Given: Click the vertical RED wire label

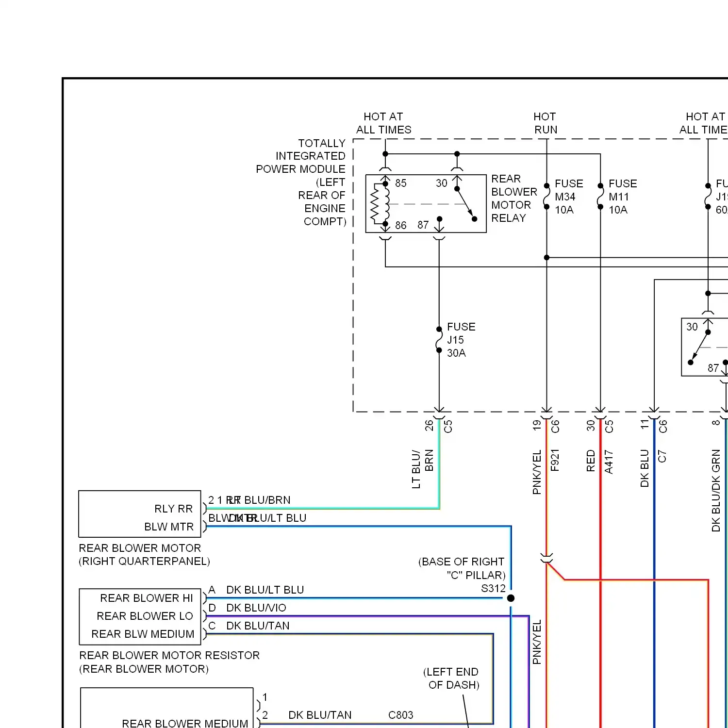Looking at the screenshot, I should [x=591, y=461].
